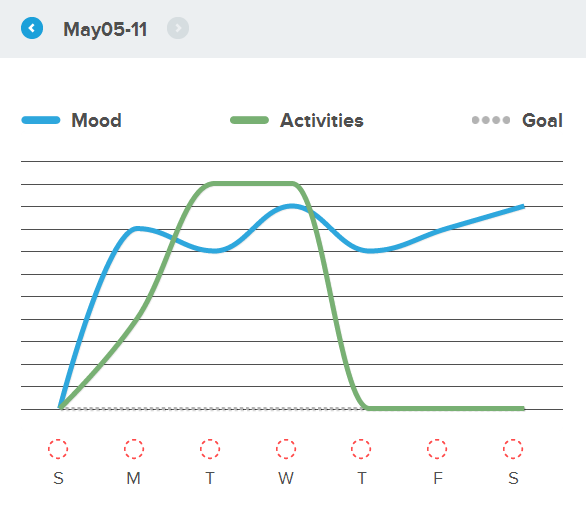Click the blue Mood legend line
586x512 pixels.
tap(41, 120)
